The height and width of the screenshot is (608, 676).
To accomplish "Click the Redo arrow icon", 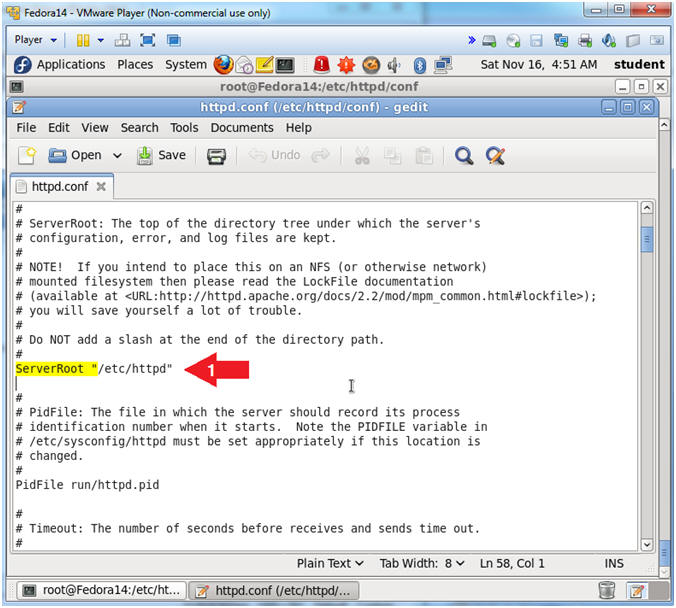I will 320,156.
